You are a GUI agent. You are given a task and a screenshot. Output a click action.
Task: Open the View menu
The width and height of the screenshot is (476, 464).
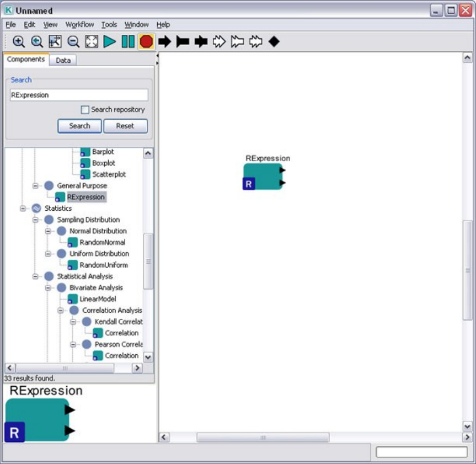(50, 25)
